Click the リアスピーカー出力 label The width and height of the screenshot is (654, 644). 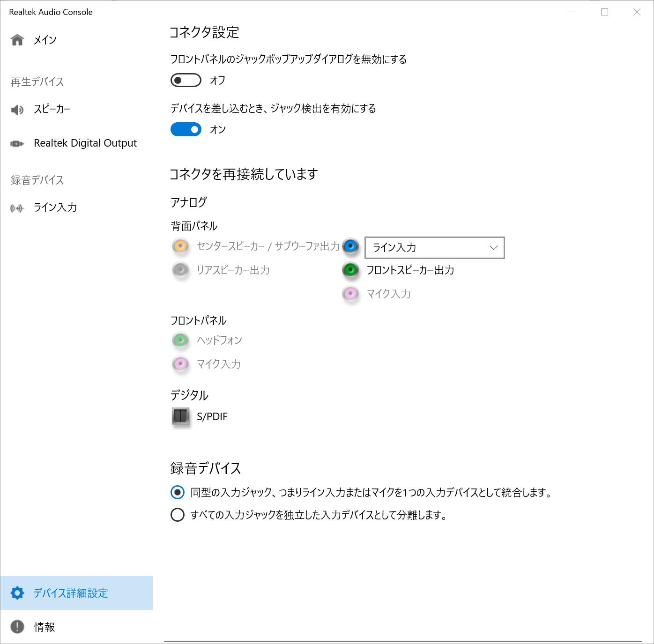pos(233,270)
